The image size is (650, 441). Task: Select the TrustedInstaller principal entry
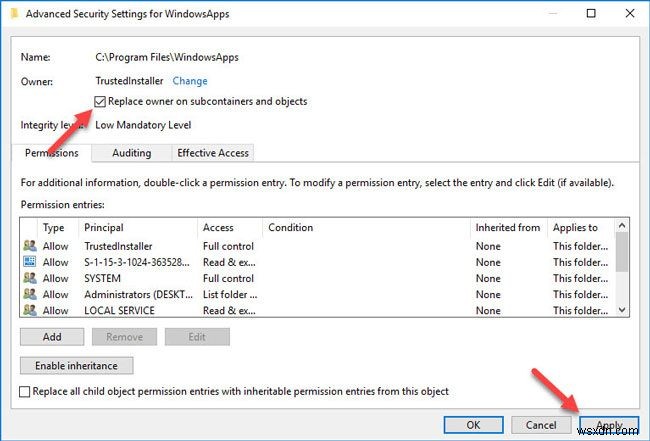[x=118, y=246]
